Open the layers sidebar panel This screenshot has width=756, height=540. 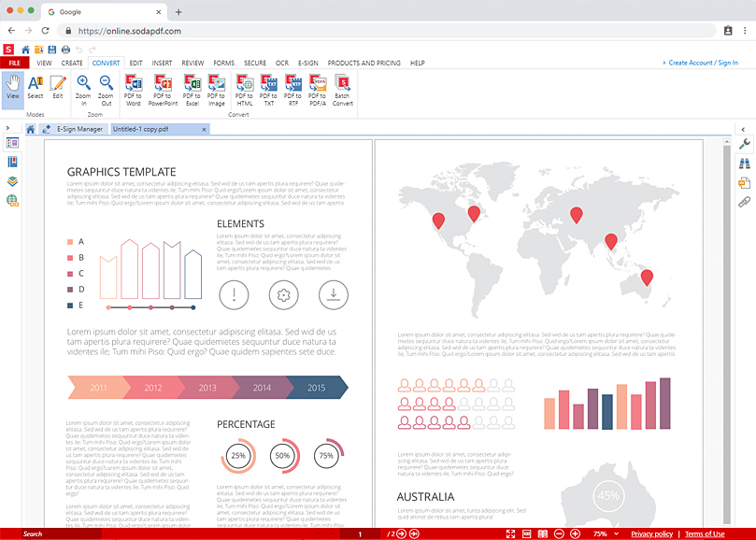(12, 181)
